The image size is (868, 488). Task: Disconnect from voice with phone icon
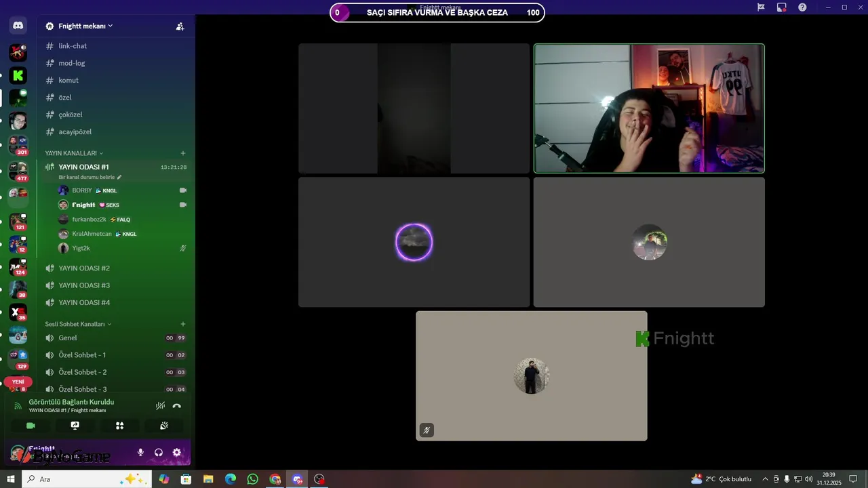pos(177,406)
